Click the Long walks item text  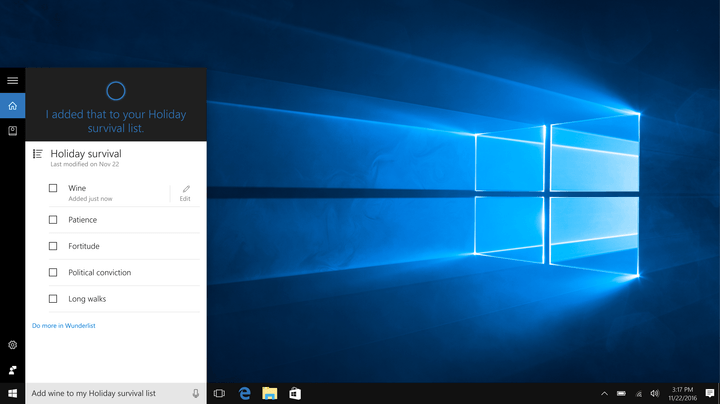click(87, 299)
